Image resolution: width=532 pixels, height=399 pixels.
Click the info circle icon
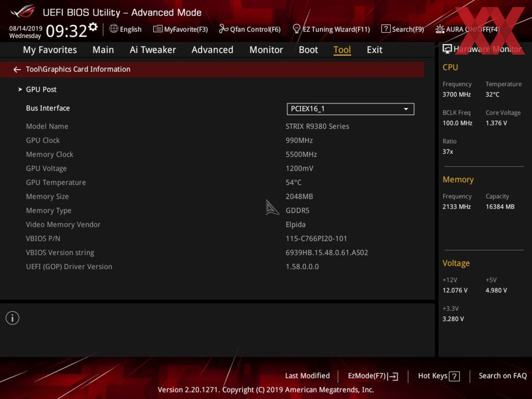pyautogui.click(x=13, y=318)
